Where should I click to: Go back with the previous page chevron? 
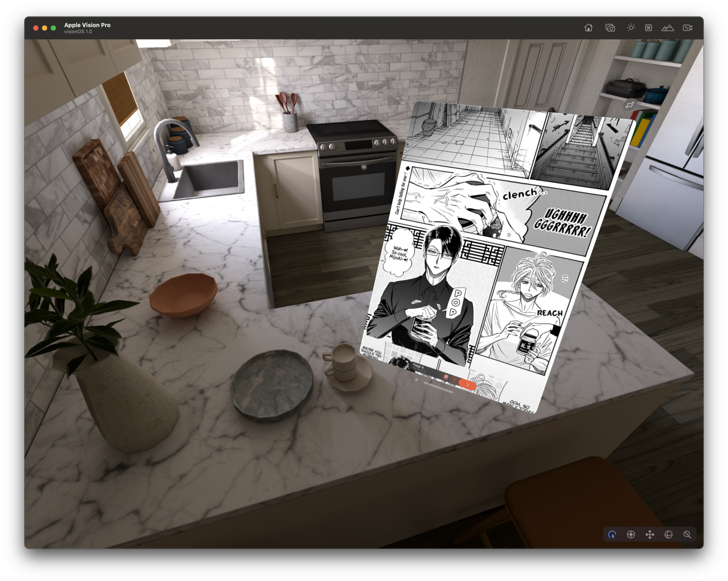(455, 380)
